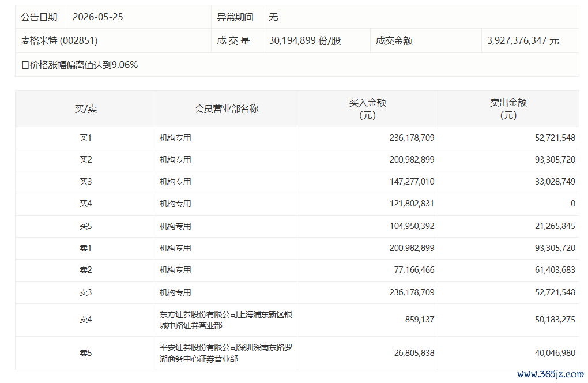Click buy amount 77,166,466

[x=414, y=270]
